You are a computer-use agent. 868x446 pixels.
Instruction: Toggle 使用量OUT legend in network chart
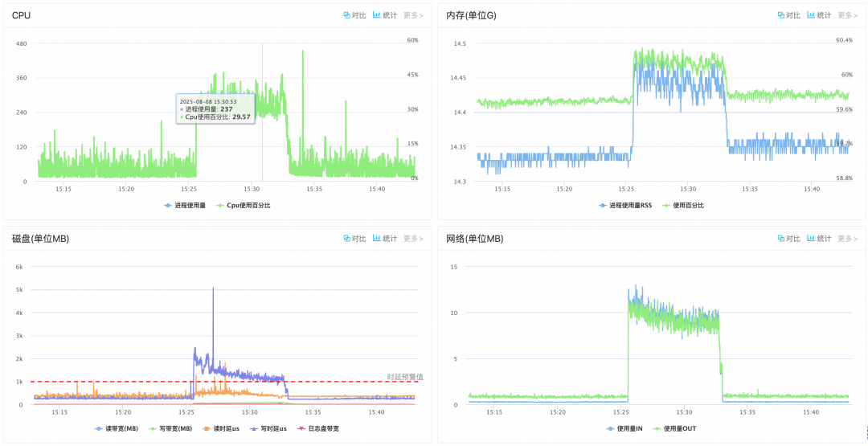[675, 429]
